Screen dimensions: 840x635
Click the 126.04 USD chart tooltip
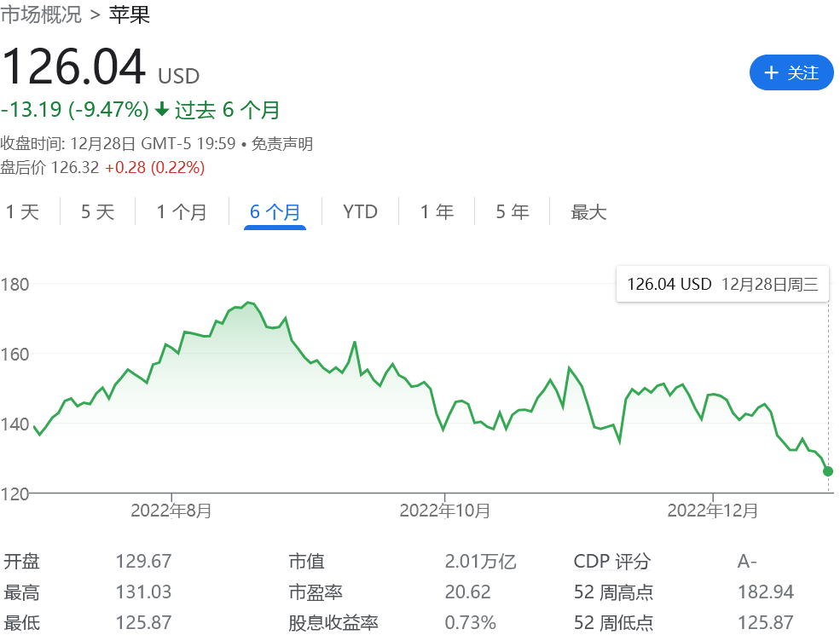pyautogui.click(x=722, y=284)
